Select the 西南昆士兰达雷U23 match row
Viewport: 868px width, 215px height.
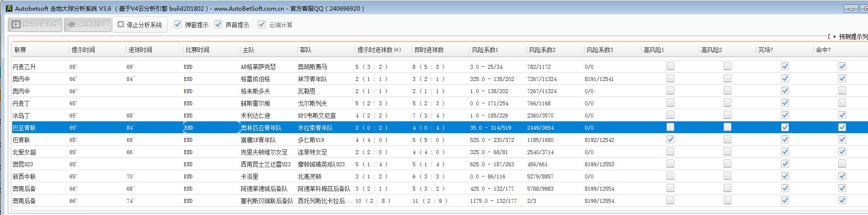[x=265, y=164]
